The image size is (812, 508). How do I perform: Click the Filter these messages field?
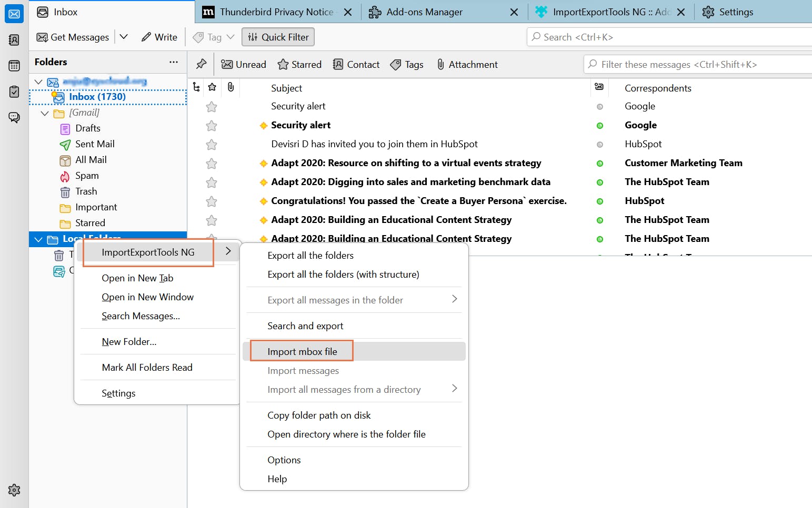point(698,65)
